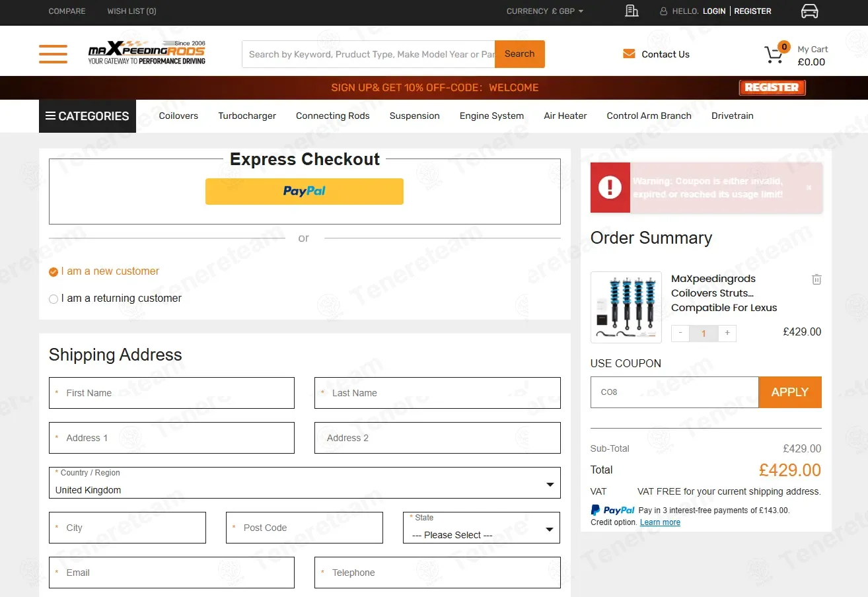This screenshot has height=597, width=868.
Task: Click the Login link
Action: (x=714, y=11)
